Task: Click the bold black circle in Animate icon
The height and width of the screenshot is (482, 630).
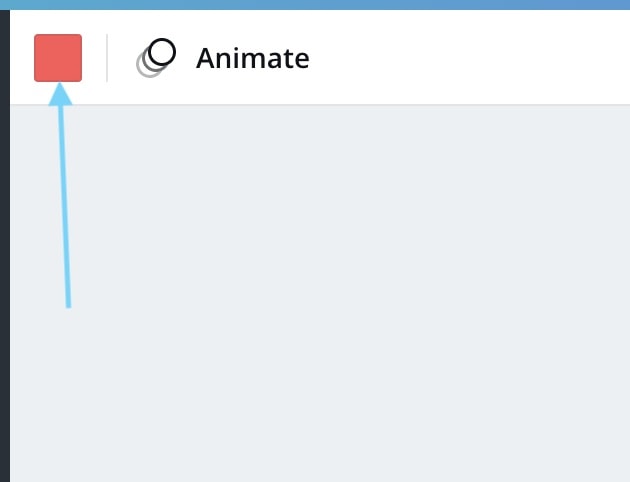Action: [162, 52]
